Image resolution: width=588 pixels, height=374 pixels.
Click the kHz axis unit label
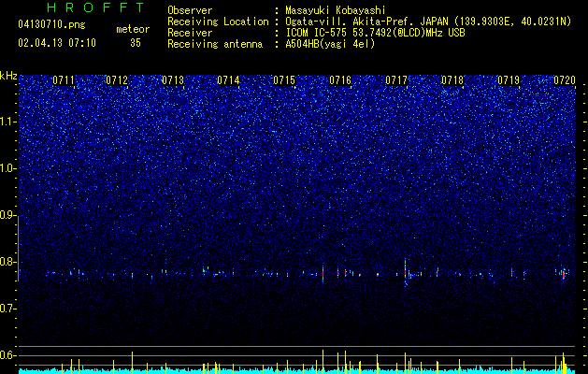click(8, 76)
